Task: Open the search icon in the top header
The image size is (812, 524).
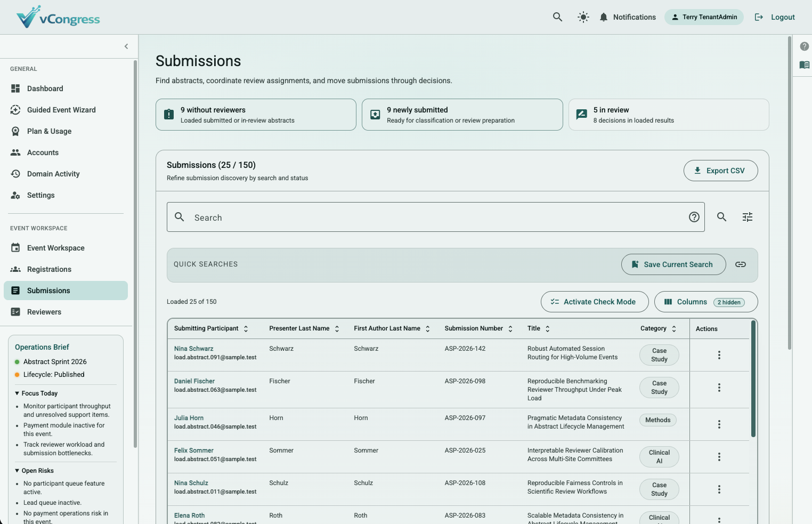Action: point(557,17)
